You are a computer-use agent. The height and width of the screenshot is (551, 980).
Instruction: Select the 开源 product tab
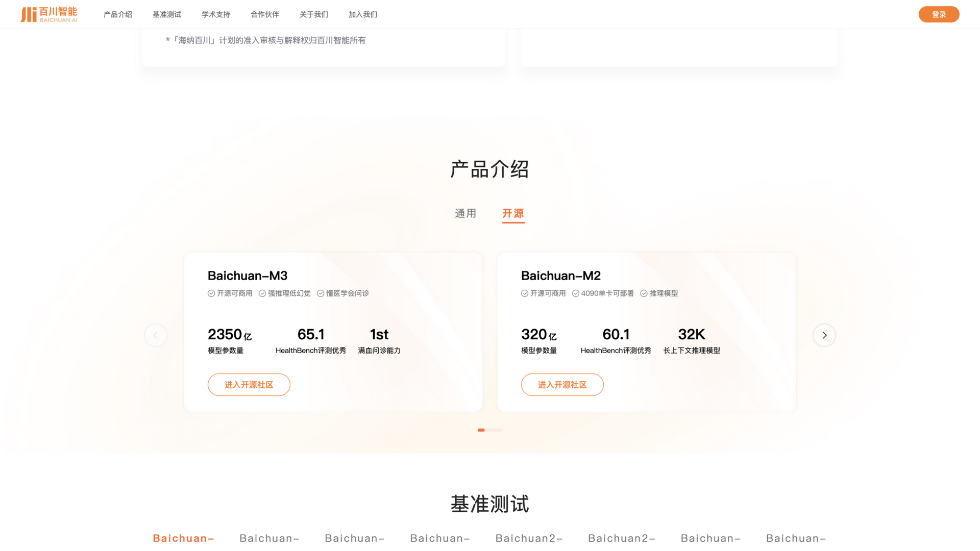[x=513, y=213]
